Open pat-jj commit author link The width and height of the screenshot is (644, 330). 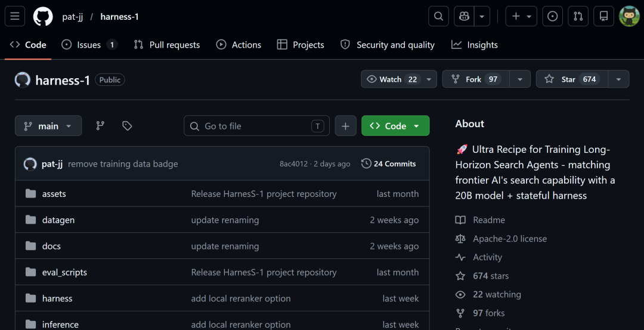52,164
